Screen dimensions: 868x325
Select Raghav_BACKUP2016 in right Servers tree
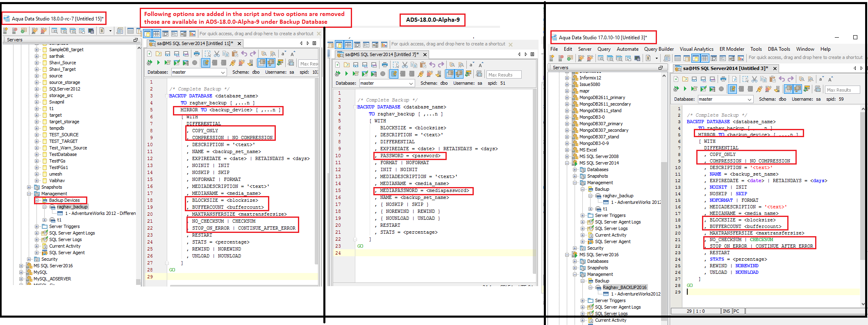[625, 287]
